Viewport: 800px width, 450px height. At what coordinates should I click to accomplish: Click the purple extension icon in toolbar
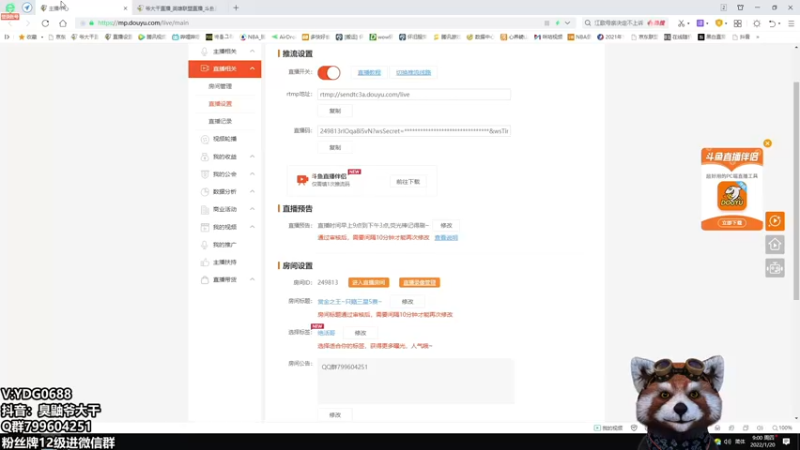click(701, 23)
